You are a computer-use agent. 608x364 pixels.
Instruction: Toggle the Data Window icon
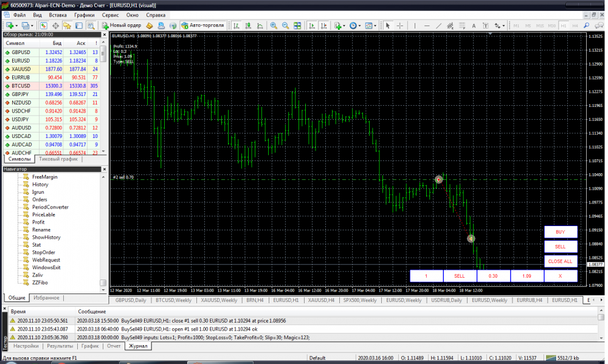coord(55,26)
